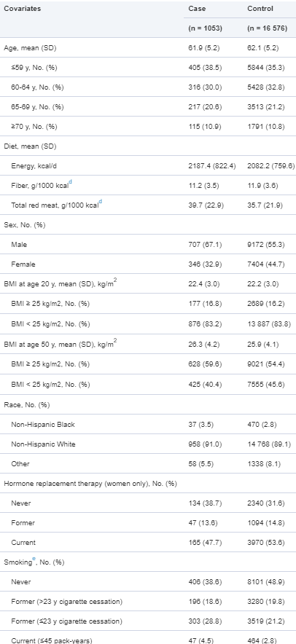The height and width of the screenshot is (644, 296).
Task: Open footnote d next to Fiber
Action: pos(70,183)
